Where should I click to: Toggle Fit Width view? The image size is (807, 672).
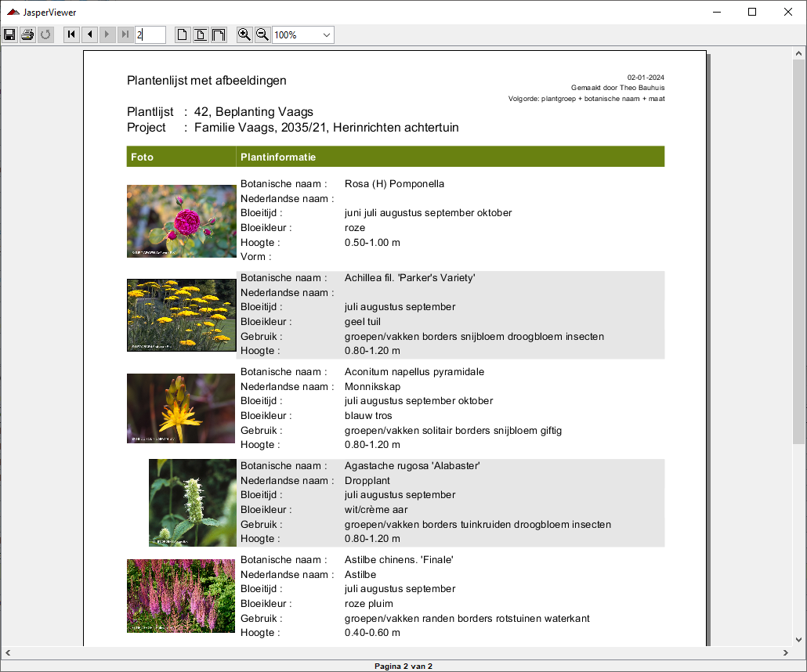pyautogui.click(x=218, y=34)
